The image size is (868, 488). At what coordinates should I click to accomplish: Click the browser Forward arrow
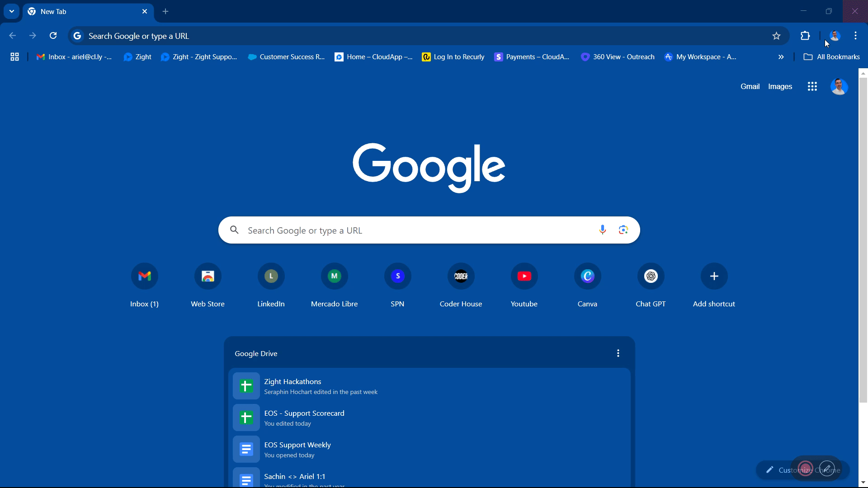coord(33,36)
